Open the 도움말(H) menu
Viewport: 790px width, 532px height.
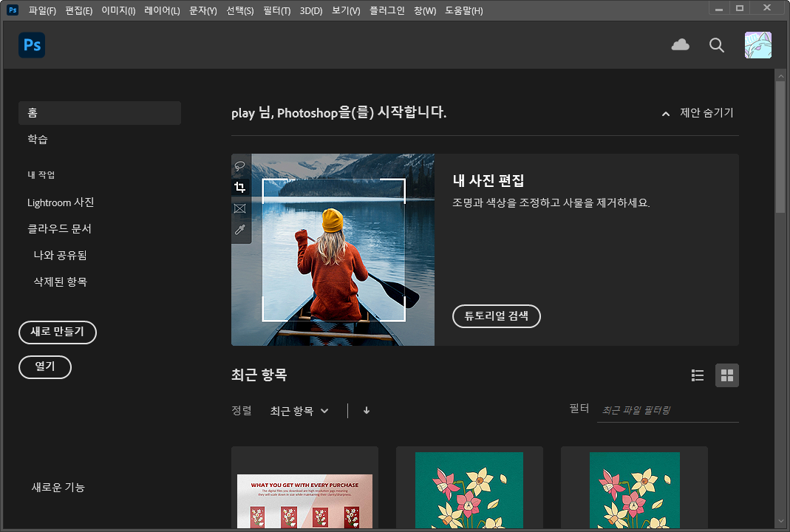point(464,10)
